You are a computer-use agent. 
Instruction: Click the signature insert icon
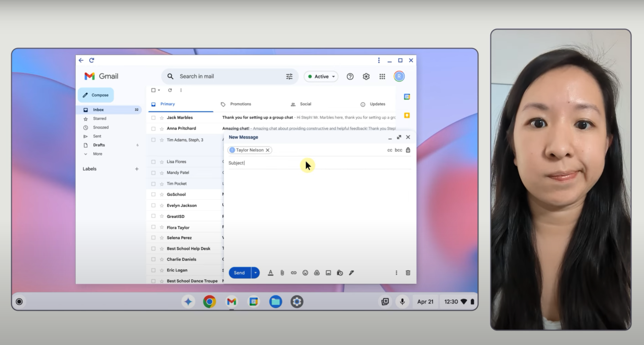coord(351,272)
